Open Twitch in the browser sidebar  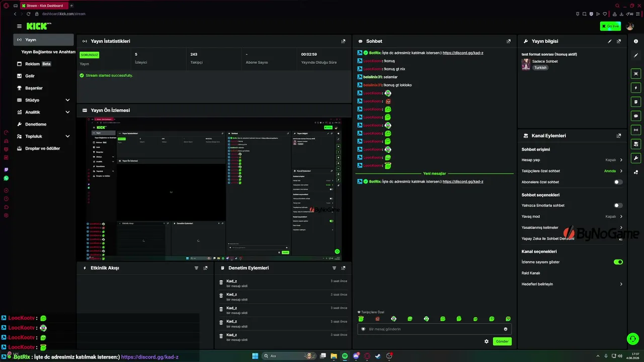(x=6, y=170)
